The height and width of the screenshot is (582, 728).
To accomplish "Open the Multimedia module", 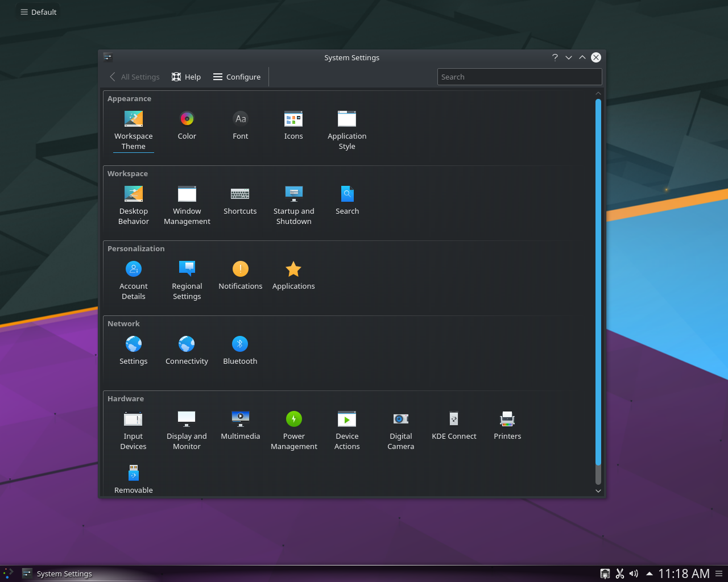I will click(241, 426).
